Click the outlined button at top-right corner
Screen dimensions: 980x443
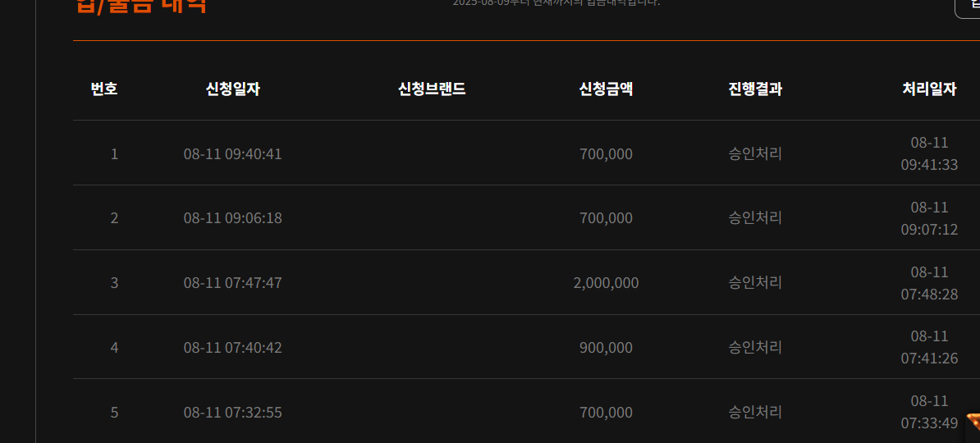pyautogui.click(x=968, y=7)
